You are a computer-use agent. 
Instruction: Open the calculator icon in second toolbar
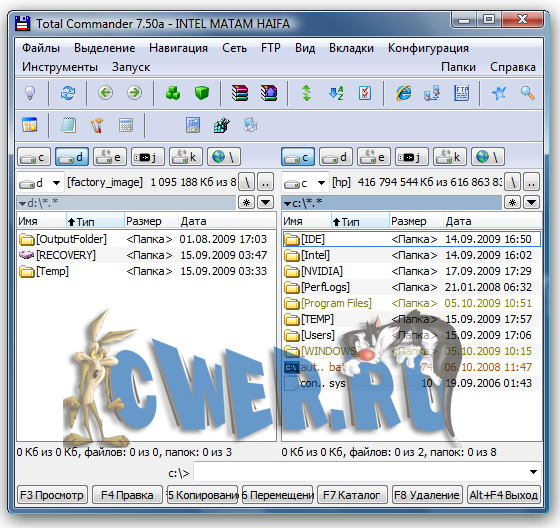(126, 125)
